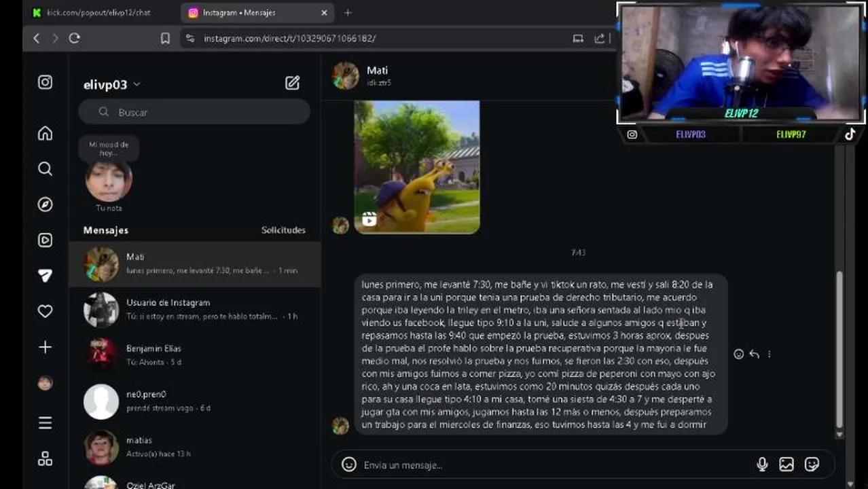Click the cast/screen icon in browser toolbar
This screenshot has width=868, height=489.
578,38
